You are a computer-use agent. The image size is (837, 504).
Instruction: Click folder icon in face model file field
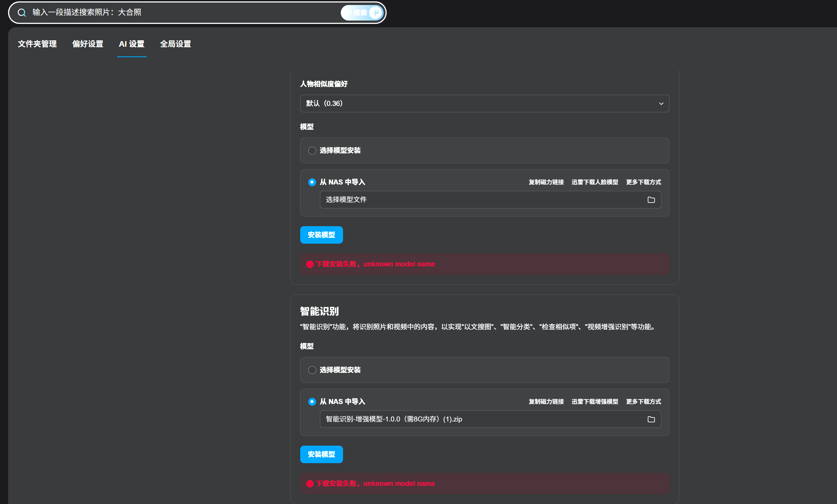click(651, 200)
